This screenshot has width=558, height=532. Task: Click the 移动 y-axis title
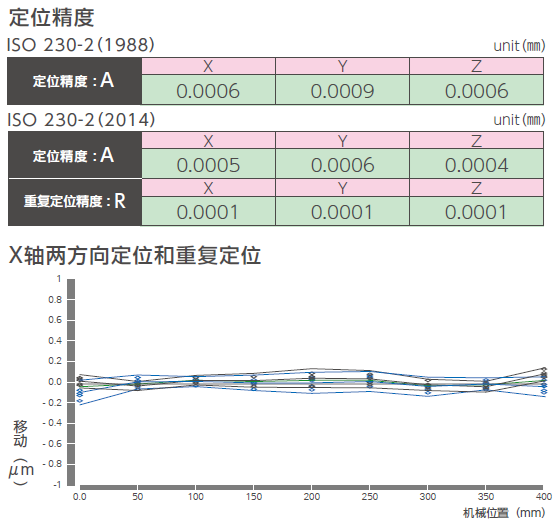(x=20, y=433)
